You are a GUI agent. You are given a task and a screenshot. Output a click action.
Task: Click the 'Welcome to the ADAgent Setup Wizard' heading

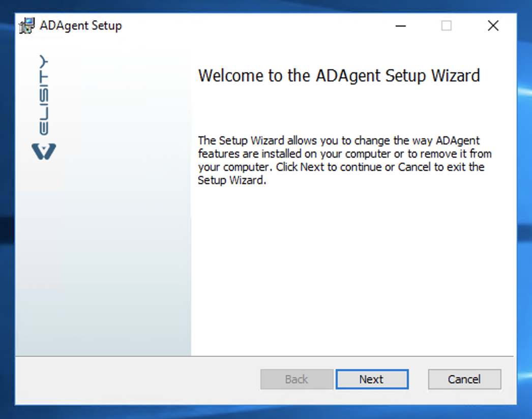(339, 76)
